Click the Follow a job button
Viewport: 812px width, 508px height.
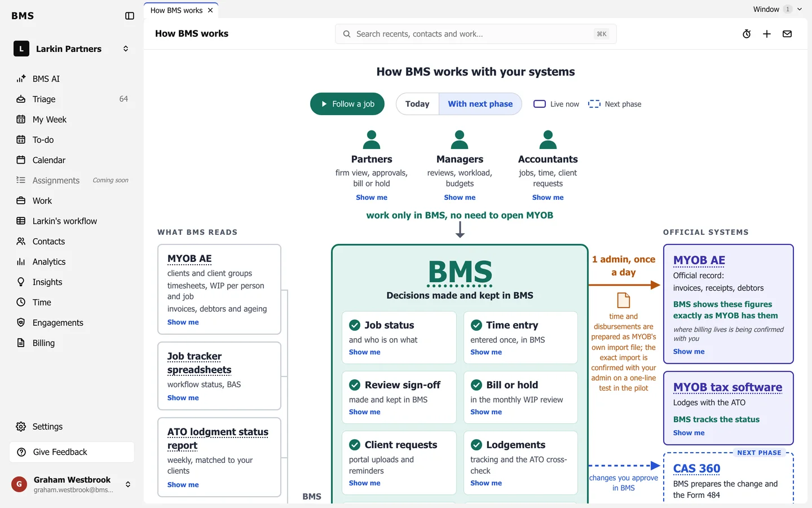[x=347, y=104]
